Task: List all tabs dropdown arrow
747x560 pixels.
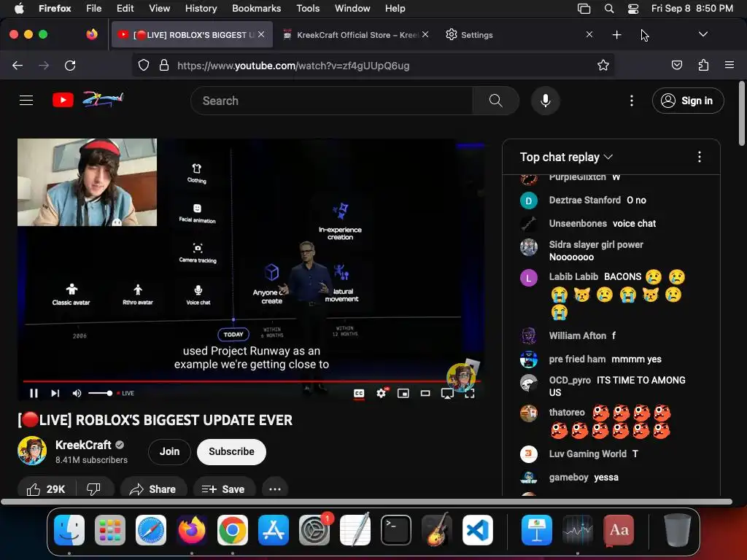Action: pos(703,34)
